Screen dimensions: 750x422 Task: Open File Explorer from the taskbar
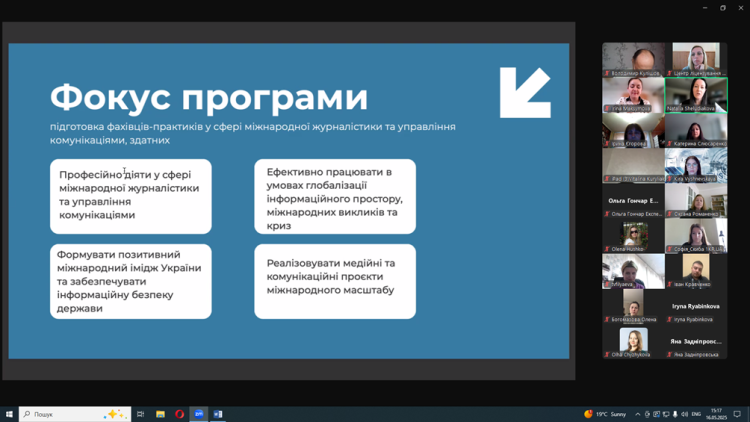[x=160, y=414]
